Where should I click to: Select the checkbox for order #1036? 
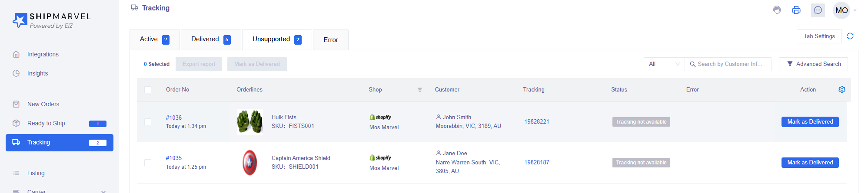pyautogui.click(x=148, y=122)
